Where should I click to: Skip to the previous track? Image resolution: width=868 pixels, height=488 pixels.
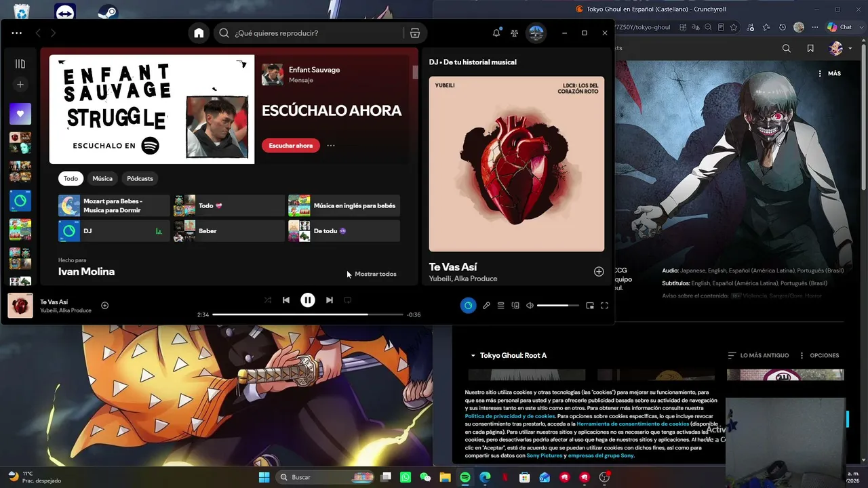(x=286, y=300)
